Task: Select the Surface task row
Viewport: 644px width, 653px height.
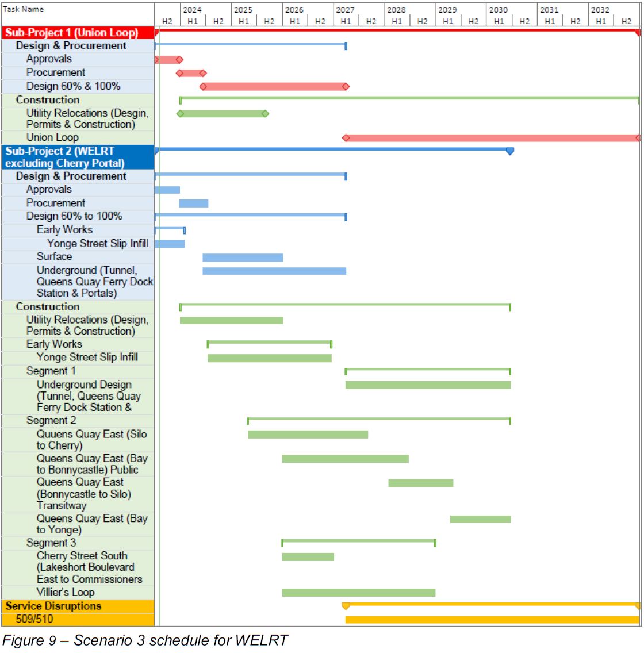Action: pos(55,257)
